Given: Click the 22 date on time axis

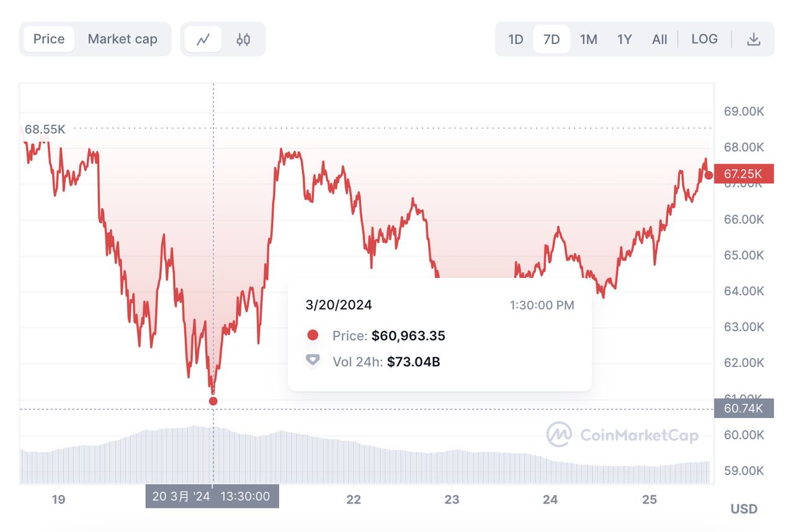Looking at the screenshot, I should [354, 500].
